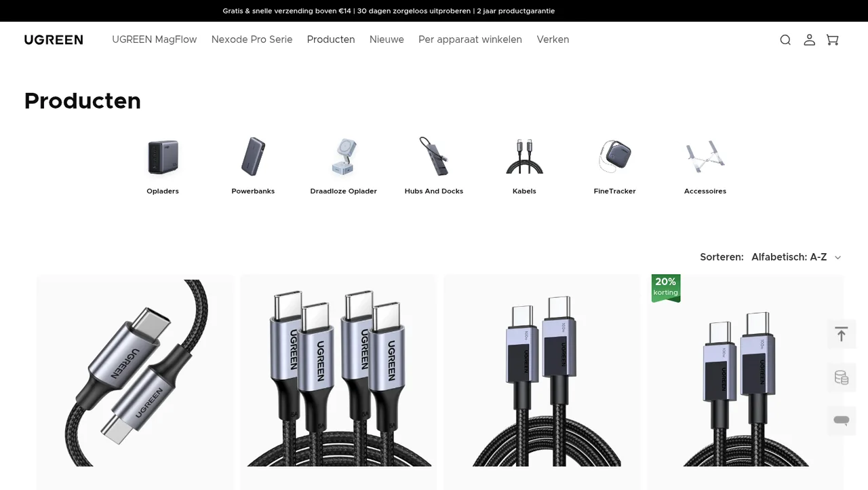Click the Kabels text label

tap(524, 191)
